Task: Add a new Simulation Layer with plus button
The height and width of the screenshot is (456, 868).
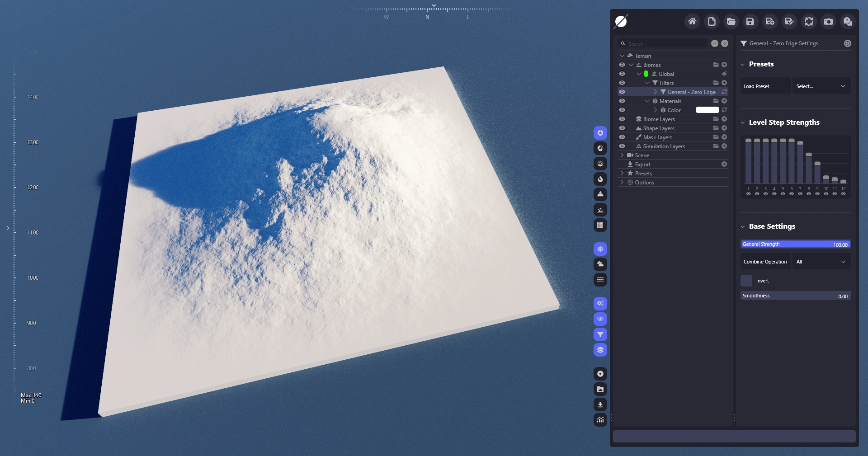Action: pyautogui.click(x=724, y=146)
